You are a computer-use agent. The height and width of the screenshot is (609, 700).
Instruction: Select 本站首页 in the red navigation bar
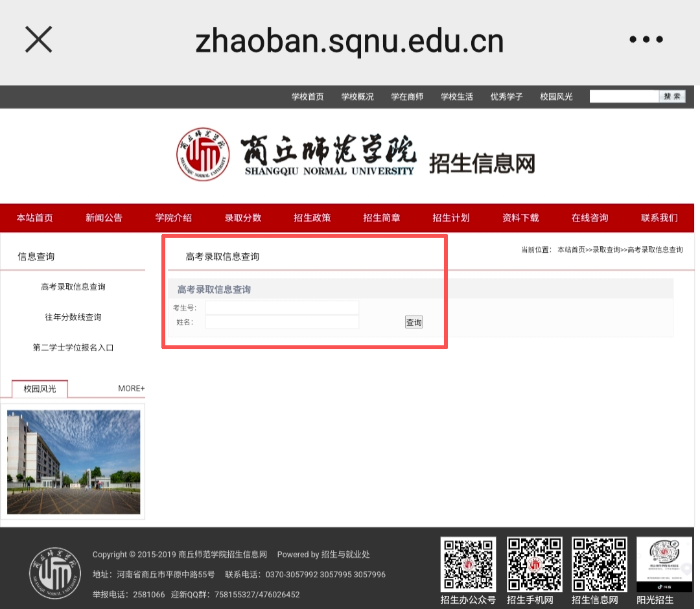click(35, 218)
